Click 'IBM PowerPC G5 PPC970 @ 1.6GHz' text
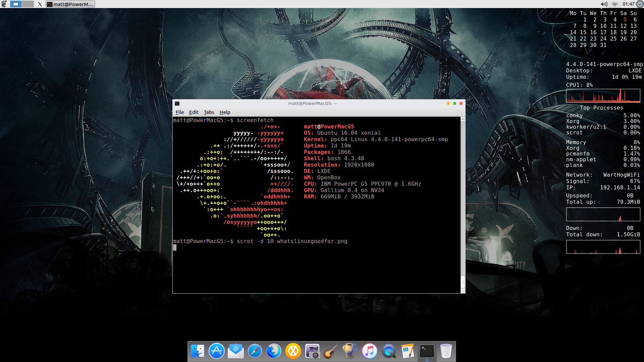The width and height of the screenshot is (644, 362). 371,184
